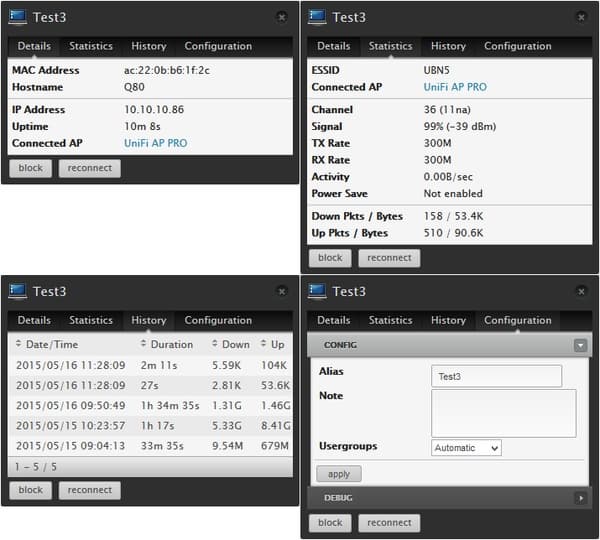Open Statistics tab in the Alias panel
The height and width of the screenshot is (540, 600).
(390, 320)
